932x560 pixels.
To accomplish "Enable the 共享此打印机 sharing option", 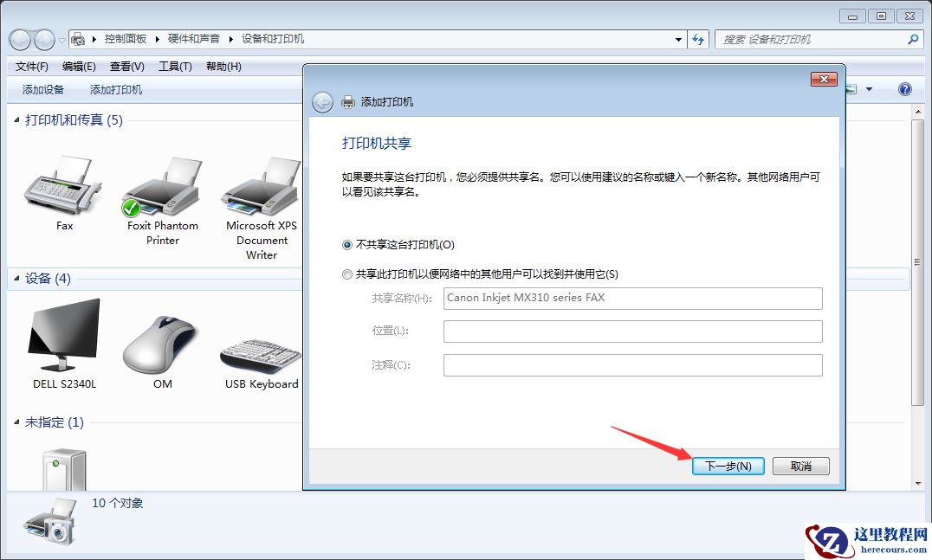I will (346, 274).
